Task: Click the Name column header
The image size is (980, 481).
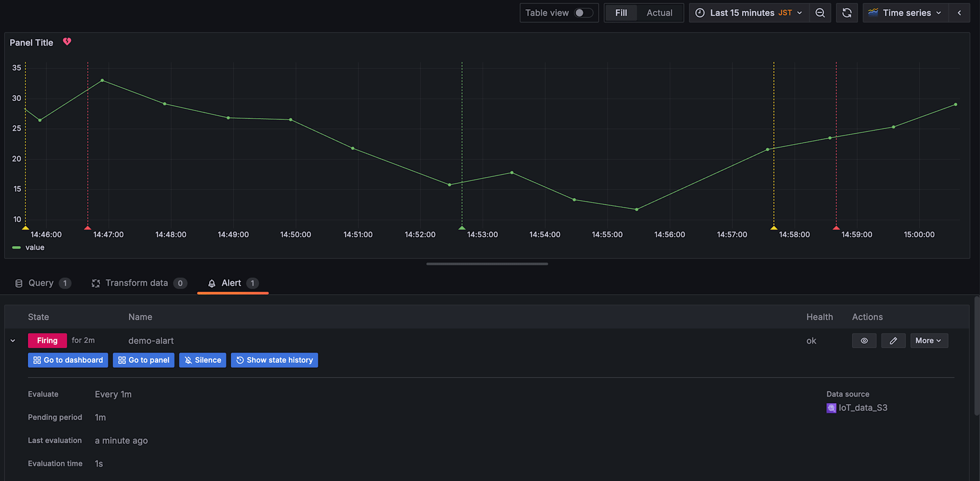Action: (140, 317)
